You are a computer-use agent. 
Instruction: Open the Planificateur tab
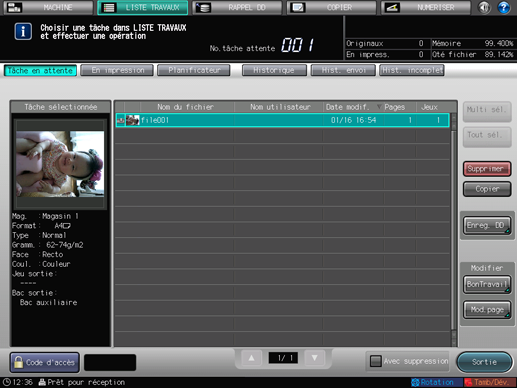point(194,70)
